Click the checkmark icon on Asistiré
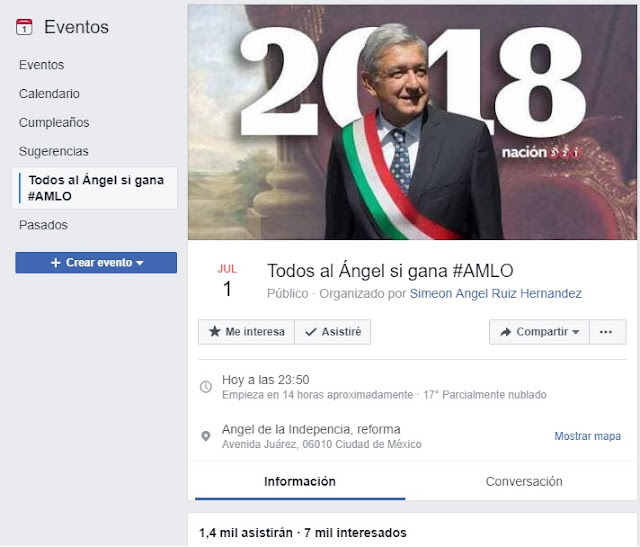 (311, 332)
